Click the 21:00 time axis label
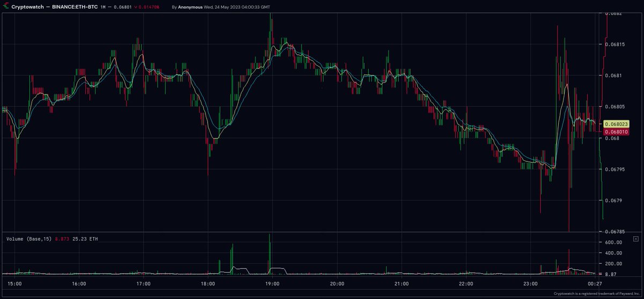Screen dimensions: 644x299 pyautogui.click(x=401, y=283)
